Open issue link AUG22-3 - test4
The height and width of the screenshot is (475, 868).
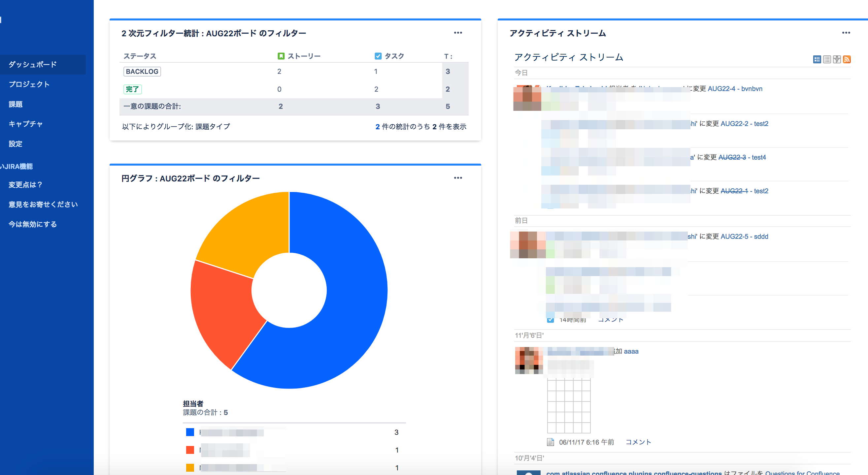(742, 157)
